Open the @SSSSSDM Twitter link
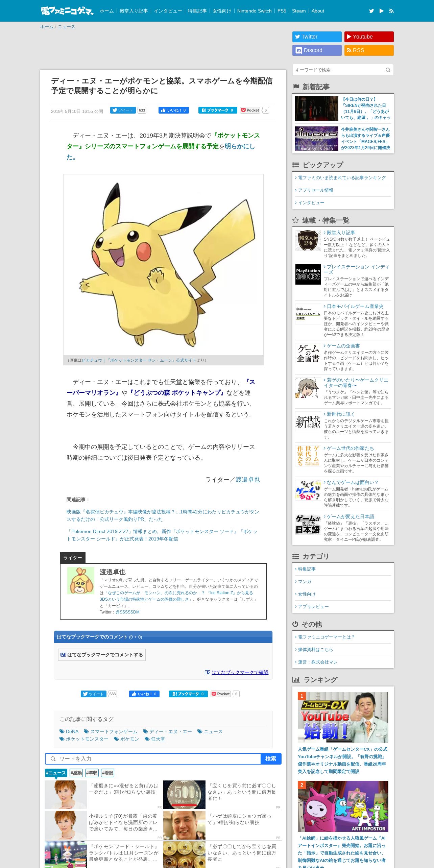The width and height of the screenshot is (434, 868). tap(127, 612)
